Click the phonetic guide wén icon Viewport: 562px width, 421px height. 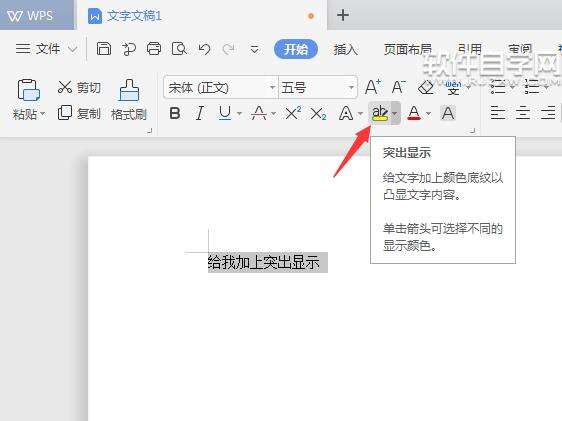pos(453,87)
